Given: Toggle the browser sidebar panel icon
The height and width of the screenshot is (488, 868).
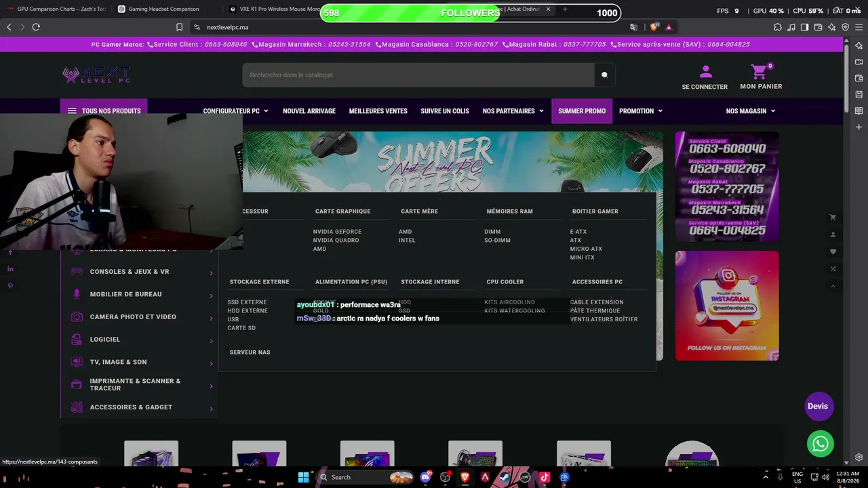Looking at the screenshot, I should [804, 27].
